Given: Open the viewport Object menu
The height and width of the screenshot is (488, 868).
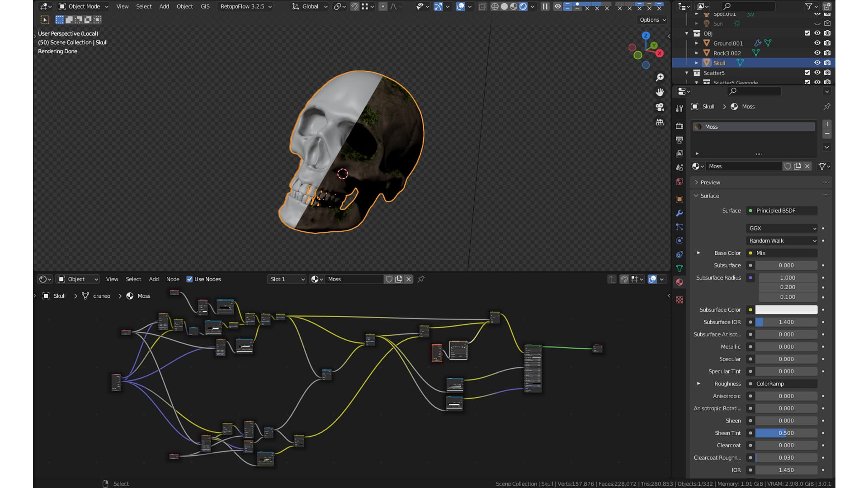Looking at the screenshot, I should (184, 6).
